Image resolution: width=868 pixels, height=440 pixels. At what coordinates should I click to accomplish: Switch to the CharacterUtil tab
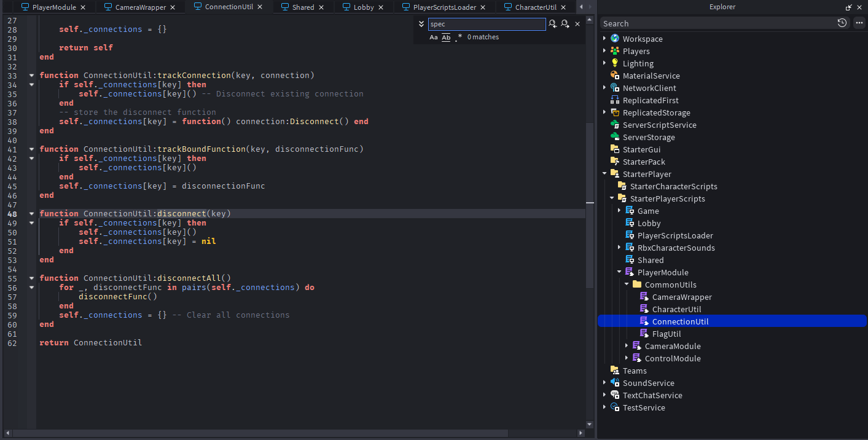(535, 7)
